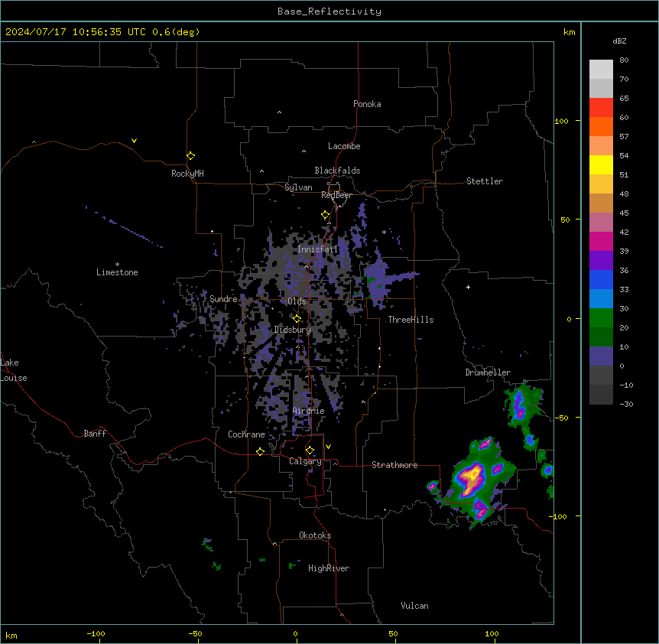659x644 pixels.
Task: Click the Airdrie label
Action: tap(309, 411)
